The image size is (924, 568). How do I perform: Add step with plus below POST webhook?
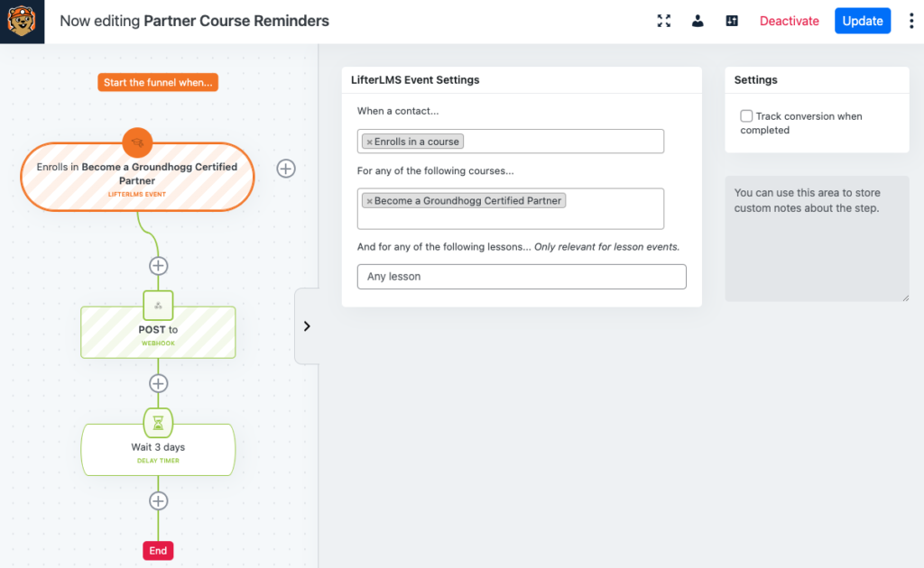click(158, 383)
